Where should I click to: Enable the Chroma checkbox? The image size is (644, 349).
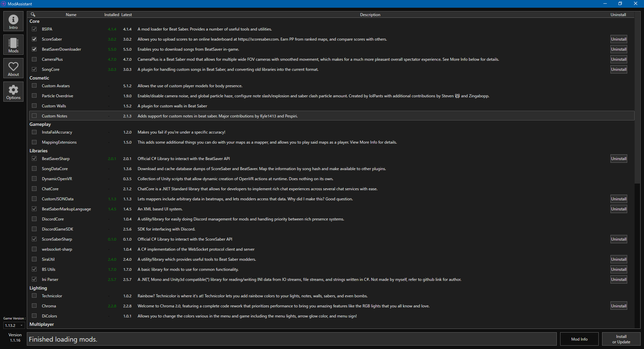coord(34,306)
